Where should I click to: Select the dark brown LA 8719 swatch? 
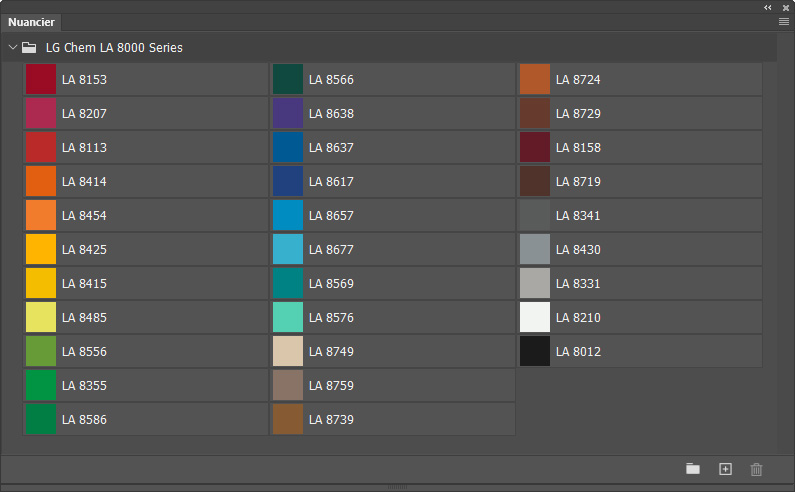coord(535,181)
